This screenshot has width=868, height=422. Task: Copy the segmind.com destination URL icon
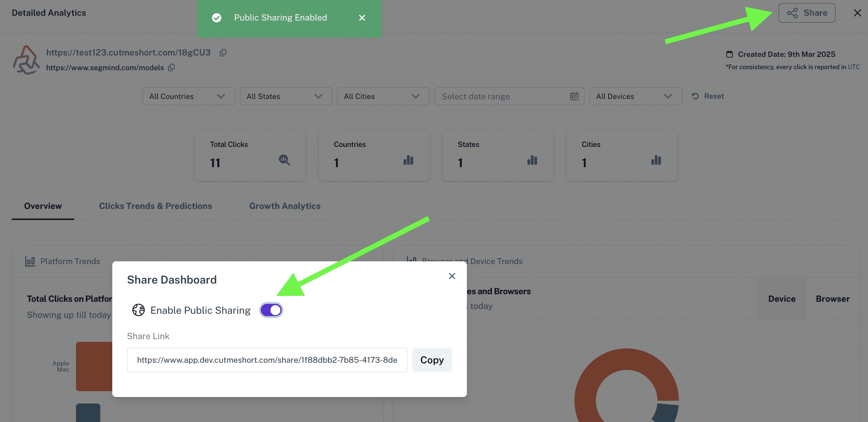tap(171, 67)
